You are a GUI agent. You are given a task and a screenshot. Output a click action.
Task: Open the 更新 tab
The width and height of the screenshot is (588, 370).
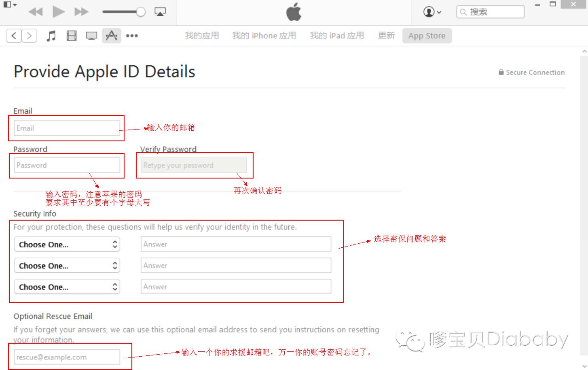click(x=386, y=36)
